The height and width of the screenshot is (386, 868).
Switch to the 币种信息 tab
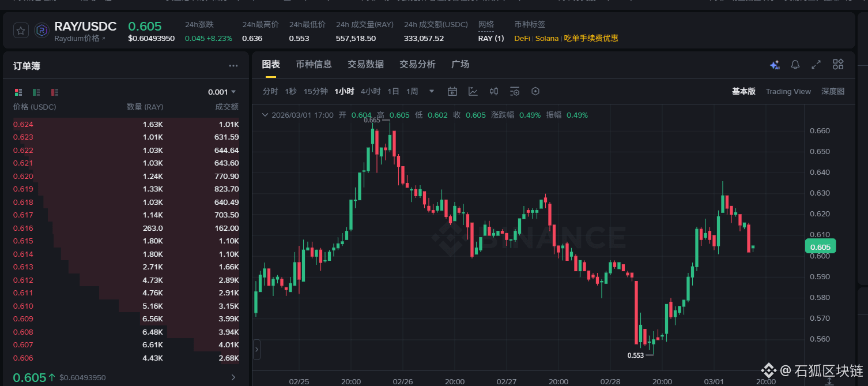314,64
